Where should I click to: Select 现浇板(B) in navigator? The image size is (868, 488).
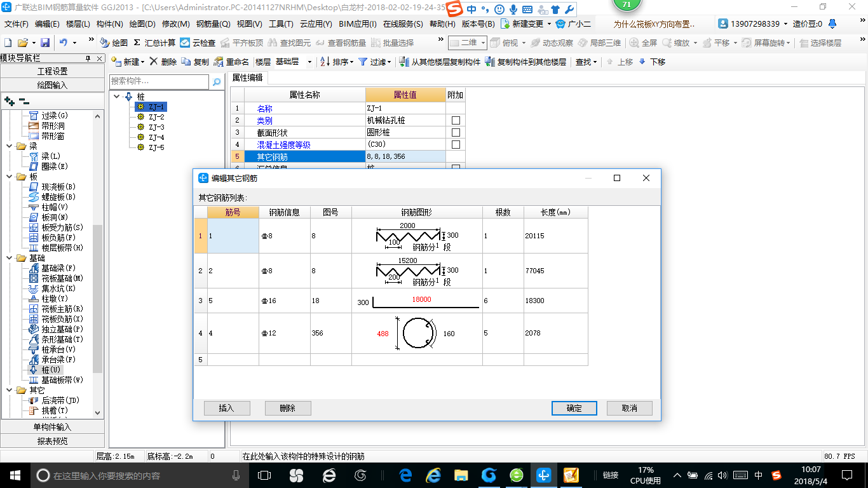[x=58, y=187]
